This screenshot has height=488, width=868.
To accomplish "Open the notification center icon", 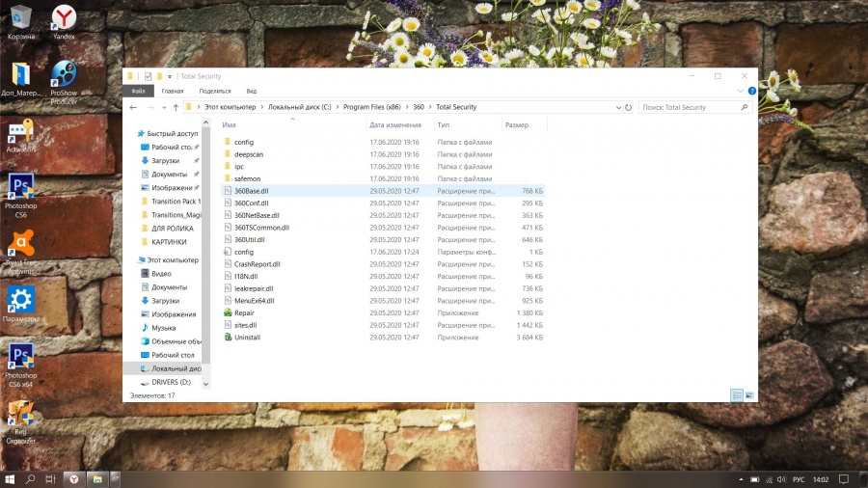I will pyautogui.click(x=843, y=479).
